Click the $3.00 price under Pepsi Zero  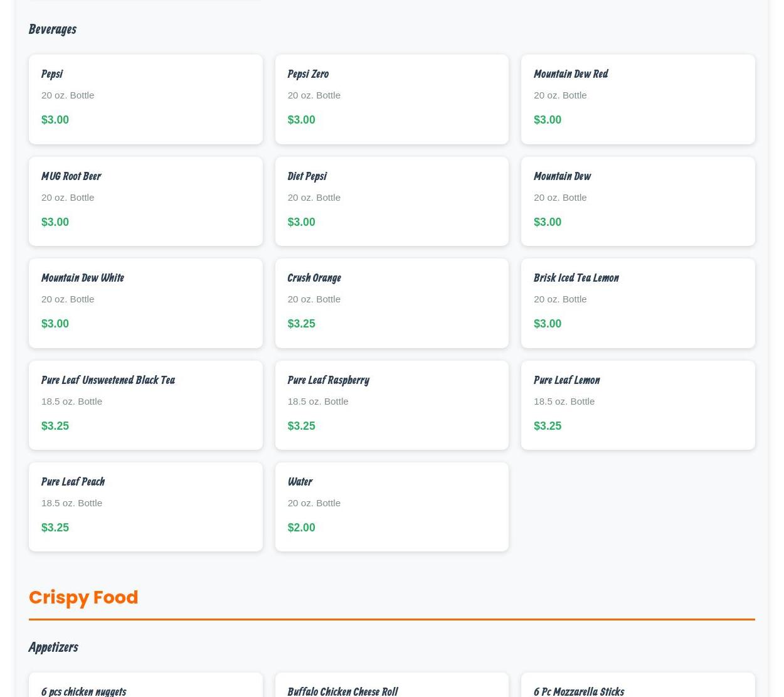301,120
